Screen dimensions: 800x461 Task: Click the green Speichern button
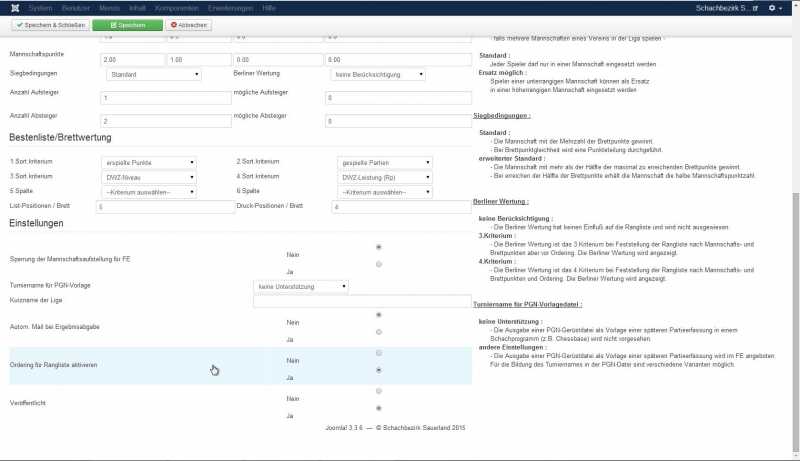coord(127,24)
